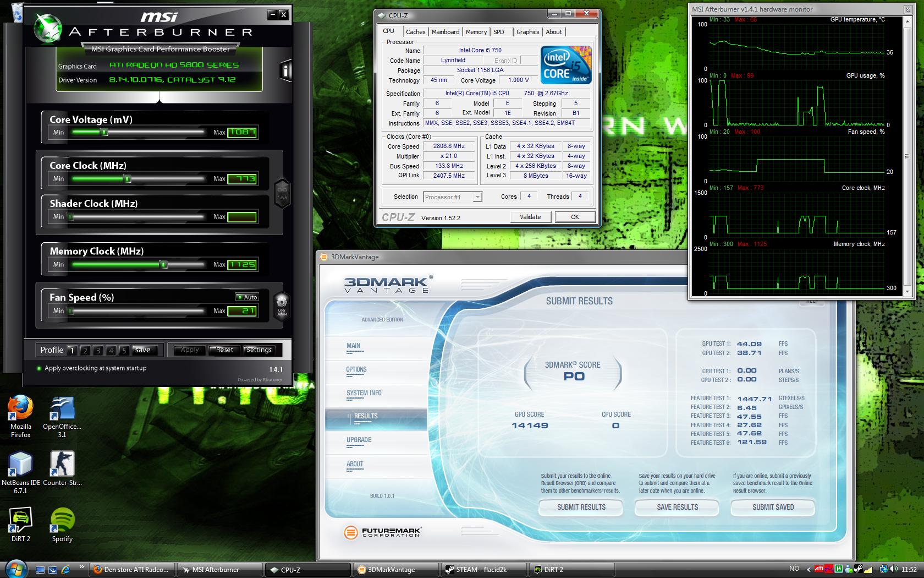Click the Futuremark Corporation logo
Viewport: 924px width, 578px height.
tap(382, 532)
